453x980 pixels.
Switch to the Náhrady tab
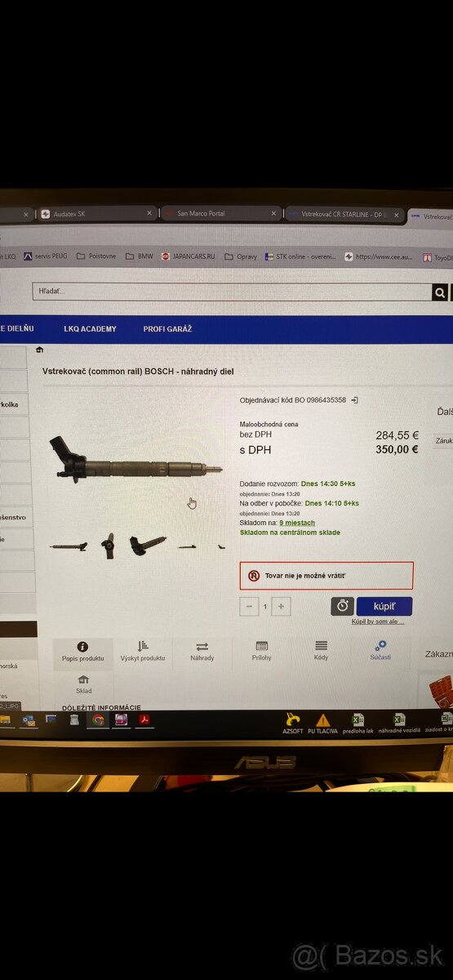(202, 652)
